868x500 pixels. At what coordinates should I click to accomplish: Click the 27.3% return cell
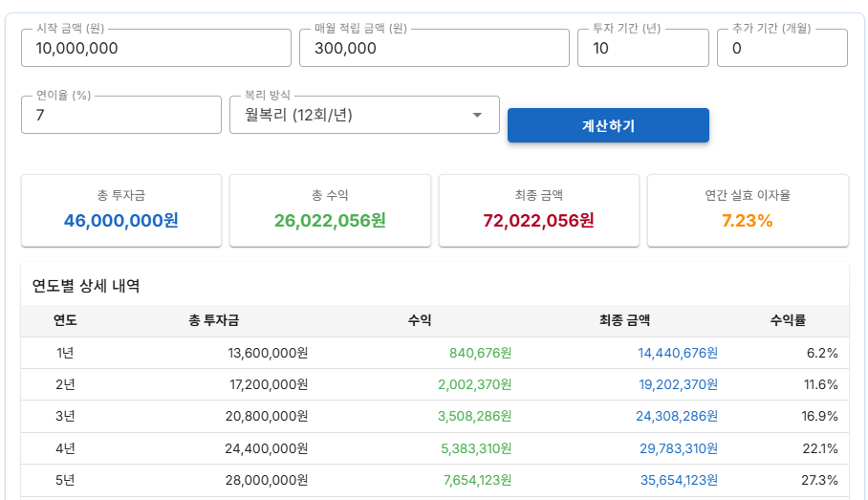[820, 480]
